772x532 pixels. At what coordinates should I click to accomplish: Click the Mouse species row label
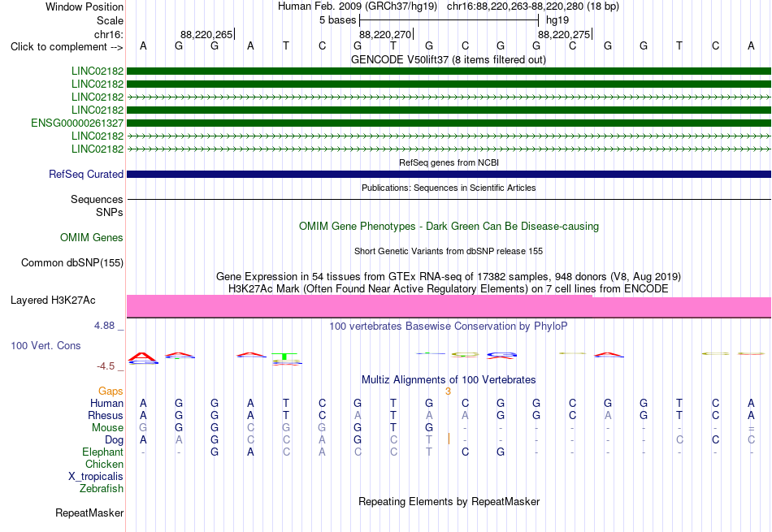click(108, 428)
